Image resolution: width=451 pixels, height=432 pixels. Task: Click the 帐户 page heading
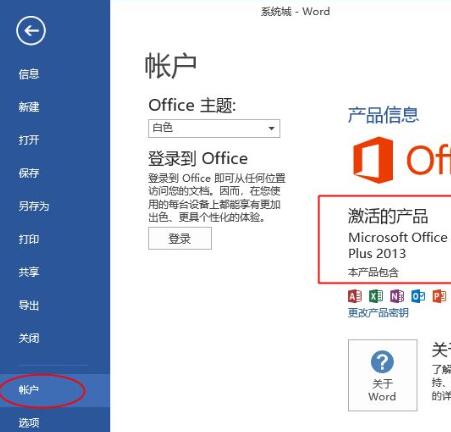(171, 66)
